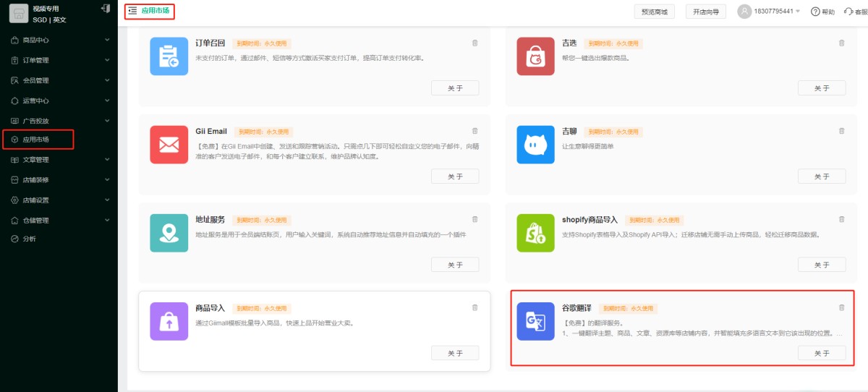Click 关于 button on 吉聊 card
Screen dimensions: 868x392
821,176
